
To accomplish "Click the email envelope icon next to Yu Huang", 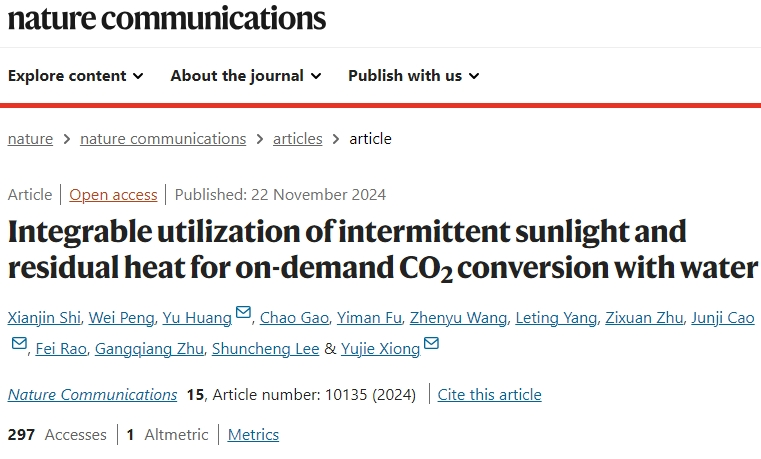I will tap(243, 312).
